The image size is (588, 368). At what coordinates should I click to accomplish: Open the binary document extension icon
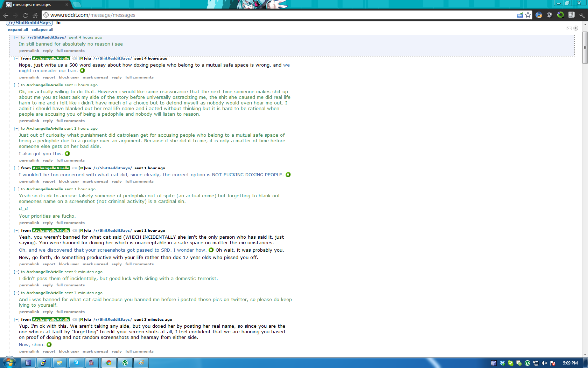click(x=571, y=15)
